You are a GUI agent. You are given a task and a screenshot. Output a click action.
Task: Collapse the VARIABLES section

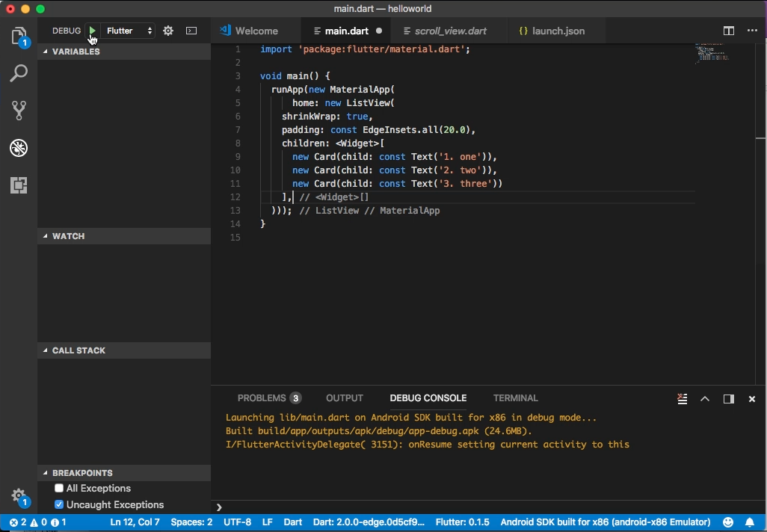pyautogui.click(x=124, y=52)
